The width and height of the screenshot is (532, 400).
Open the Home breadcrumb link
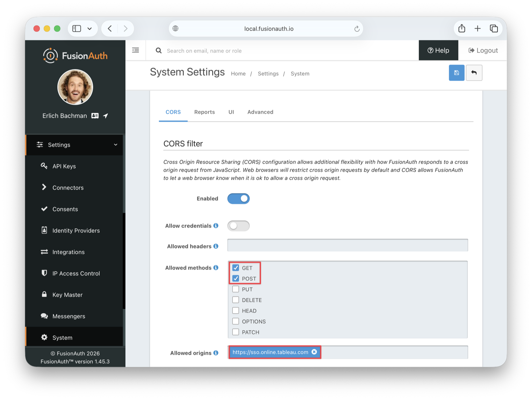click(x=238, y=74)
